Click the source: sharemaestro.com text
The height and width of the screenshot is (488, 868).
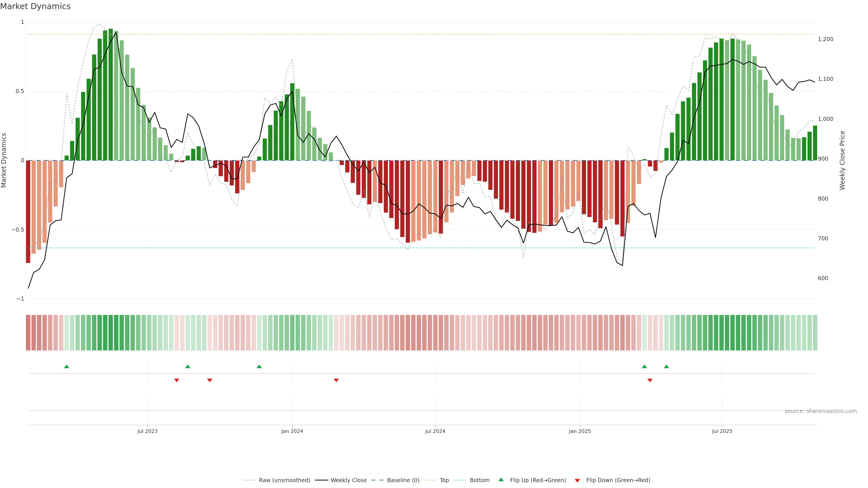coord(821,411)
